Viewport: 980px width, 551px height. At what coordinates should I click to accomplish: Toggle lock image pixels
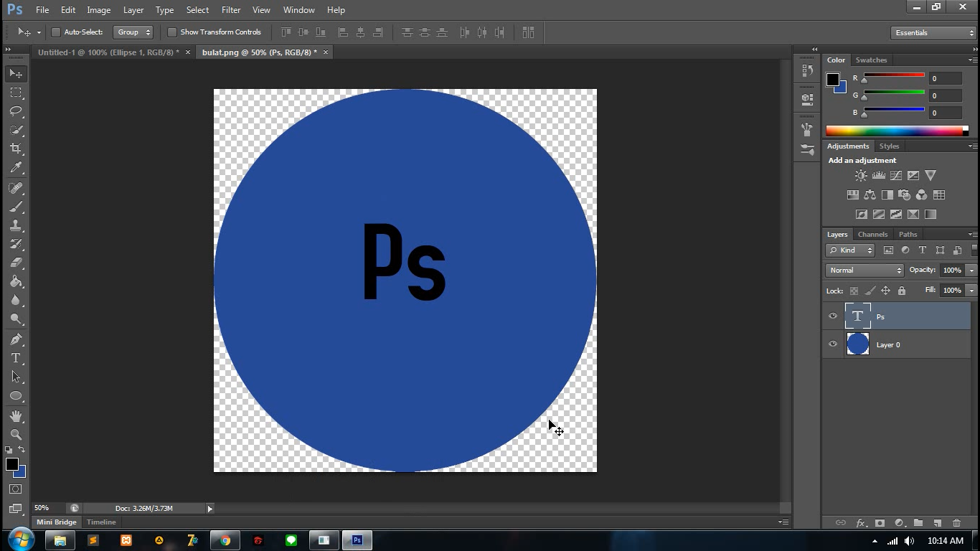tap(870, 291)
